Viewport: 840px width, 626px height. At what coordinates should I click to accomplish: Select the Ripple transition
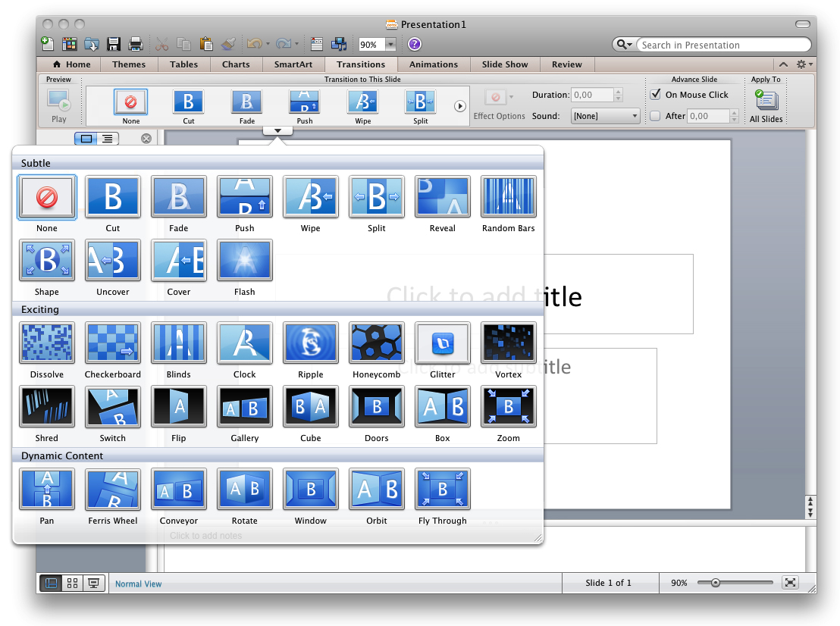[310, 343]
